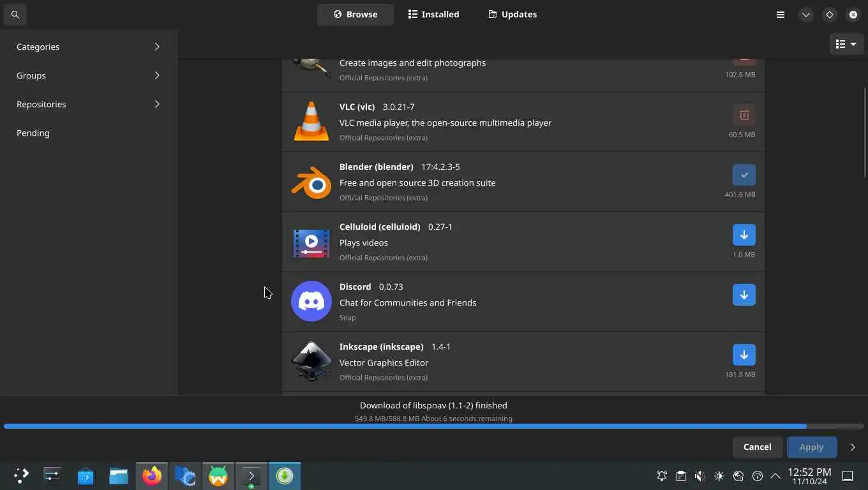Screen dimensions: 868x490
Task: Click the Apply button
Action: [811, 447]
